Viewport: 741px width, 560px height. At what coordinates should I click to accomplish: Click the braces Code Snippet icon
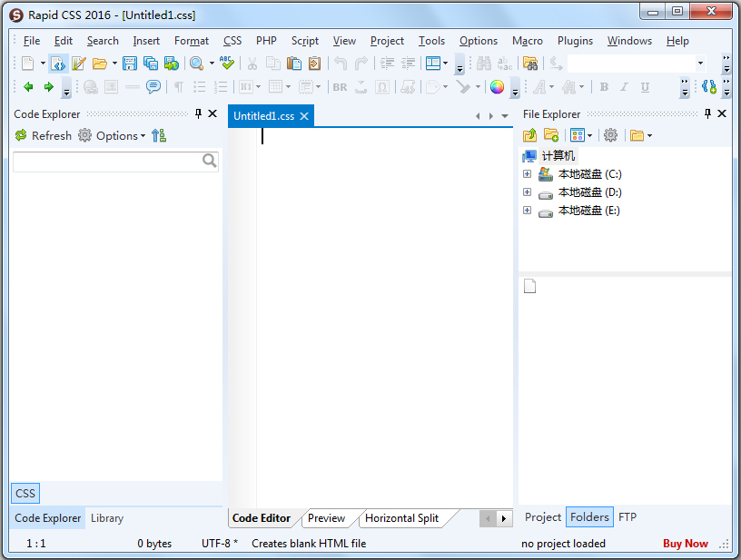click(709, 86)
